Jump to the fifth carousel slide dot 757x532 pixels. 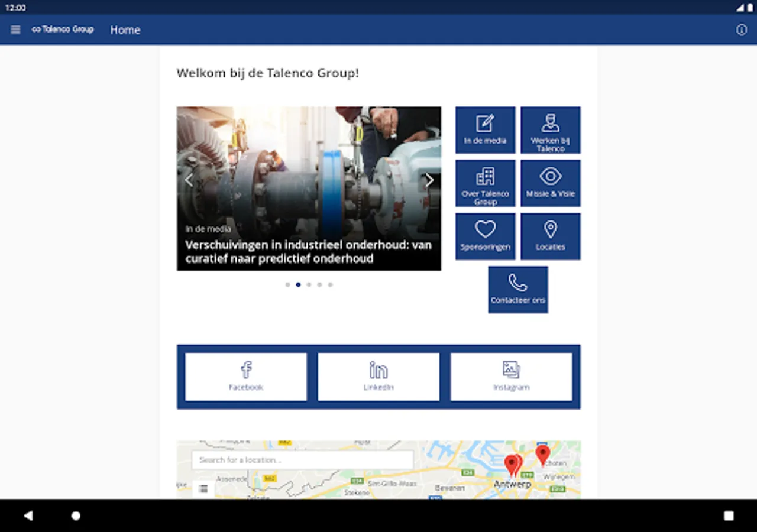[330, 284]
